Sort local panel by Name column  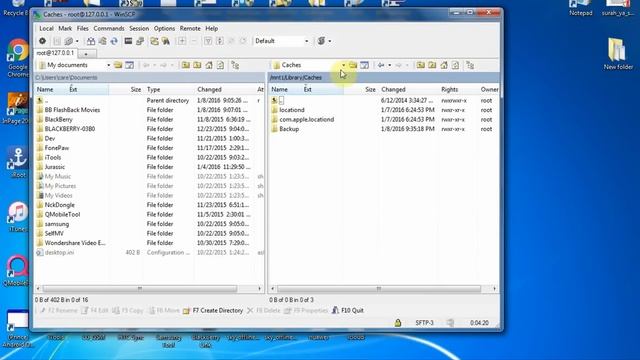45,89
